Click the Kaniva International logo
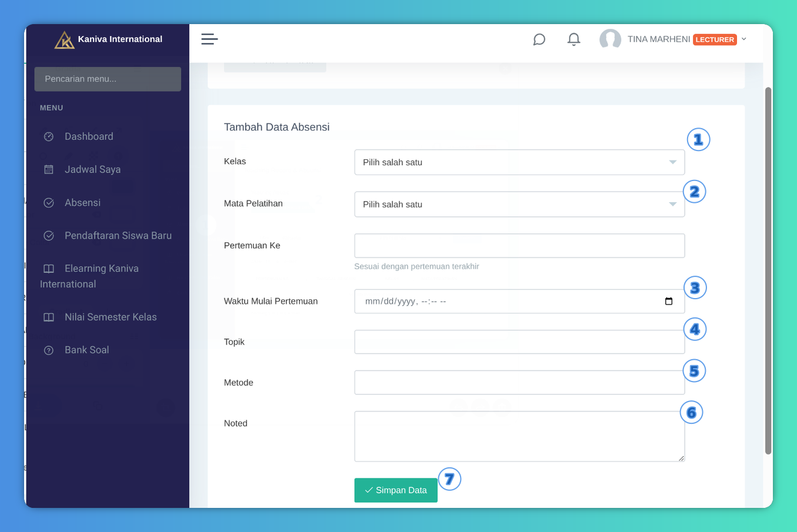This screenshot has height=532, width=797. click(x=64, y=40)
